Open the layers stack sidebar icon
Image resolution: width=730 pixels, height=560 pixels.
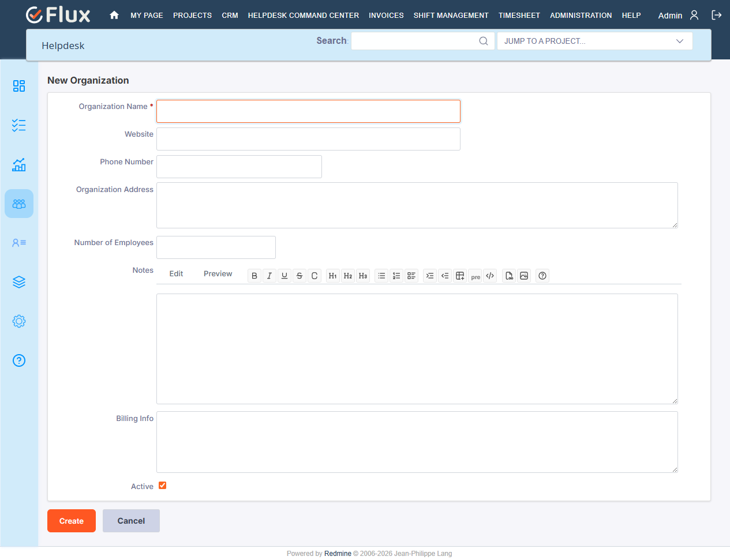pyautogui.click(x=19, y=282)
